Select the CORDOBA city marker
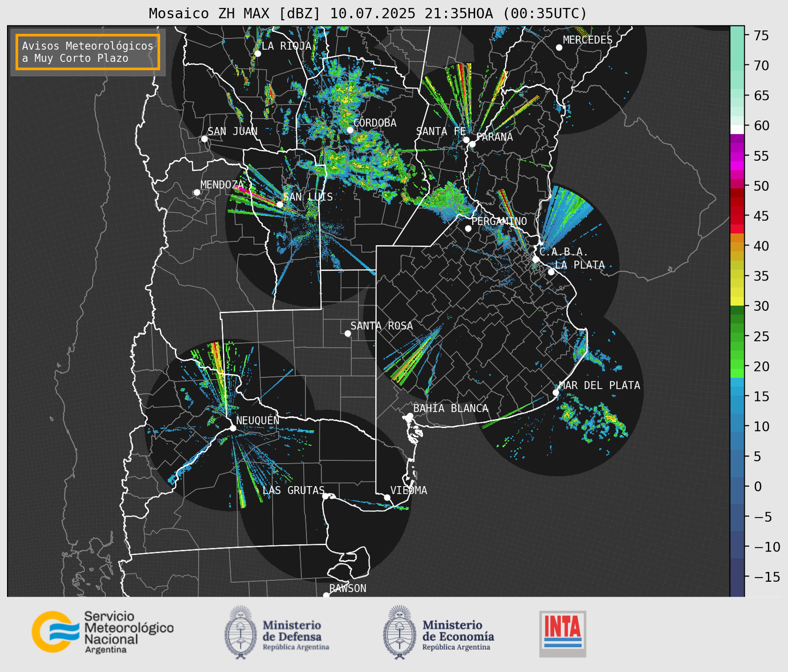This screenshot has width=788, height=672. coord(350,130)
